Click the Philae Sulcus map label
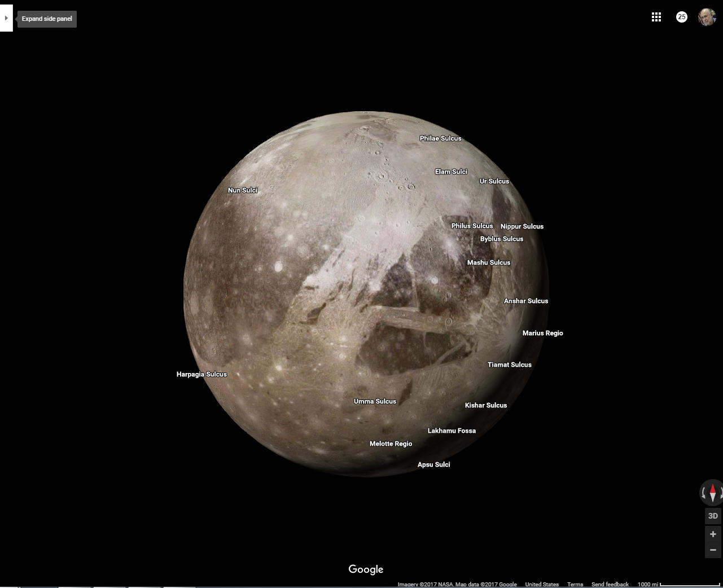The width and height of the screenshot is (723, 588). click(440, 138)
